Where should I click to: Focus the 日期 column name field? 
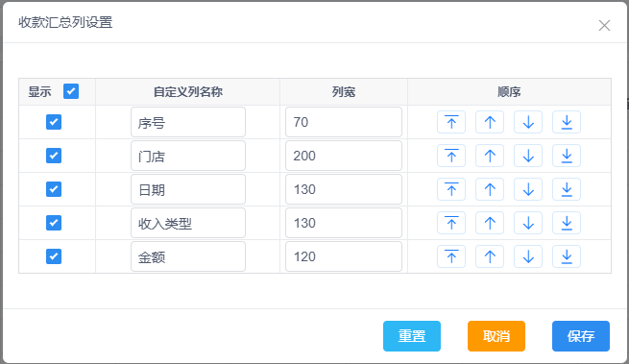188,189
